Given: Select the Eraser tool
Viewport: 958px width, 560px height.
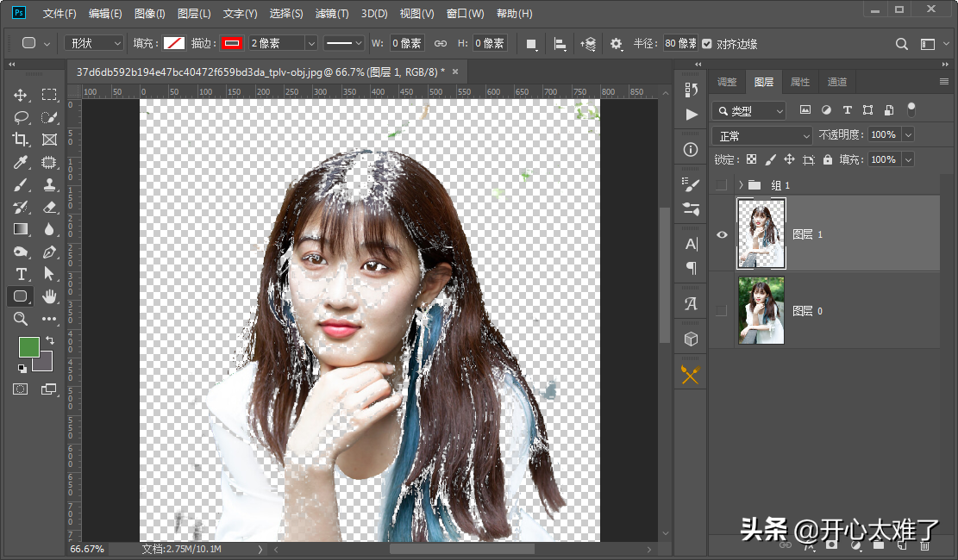Looking at the screenshot, I should (x=49, y=207).
